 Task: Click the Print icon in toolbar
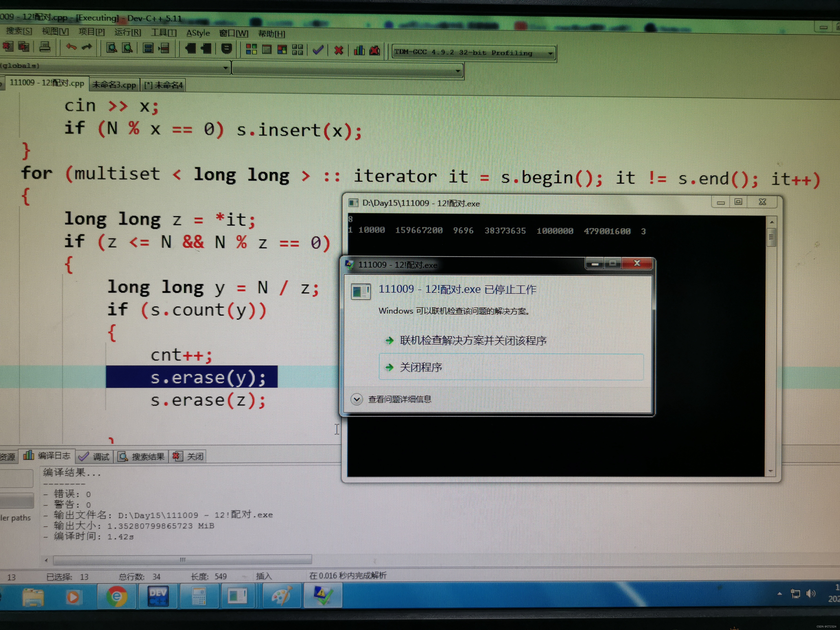[45, 47]
